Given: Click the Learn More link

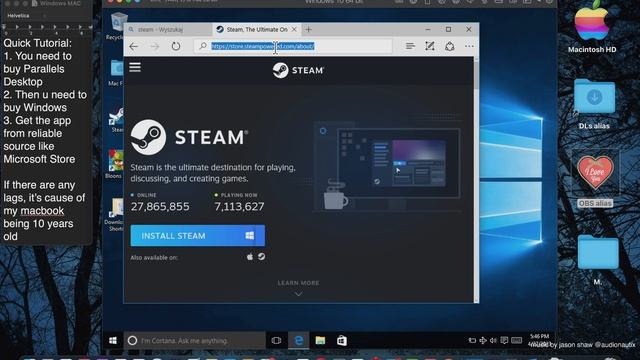Looking at the screenshot, I should 298,283.
